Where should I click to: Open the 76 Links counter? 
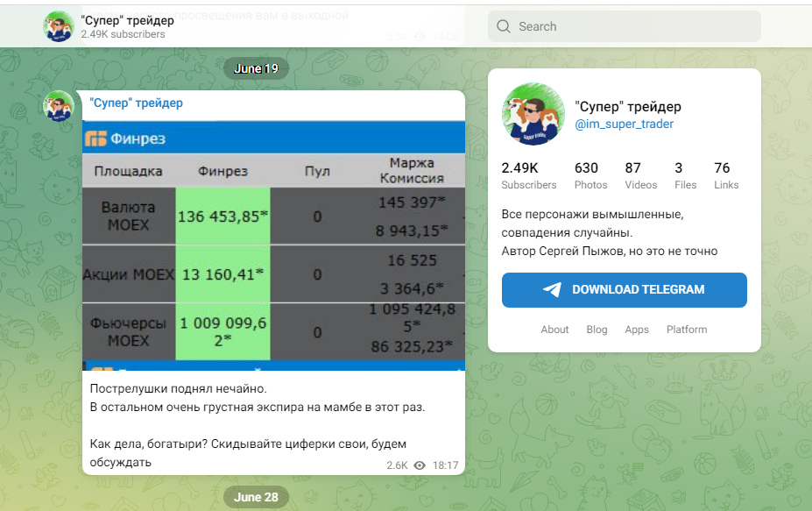coord(726,175)
